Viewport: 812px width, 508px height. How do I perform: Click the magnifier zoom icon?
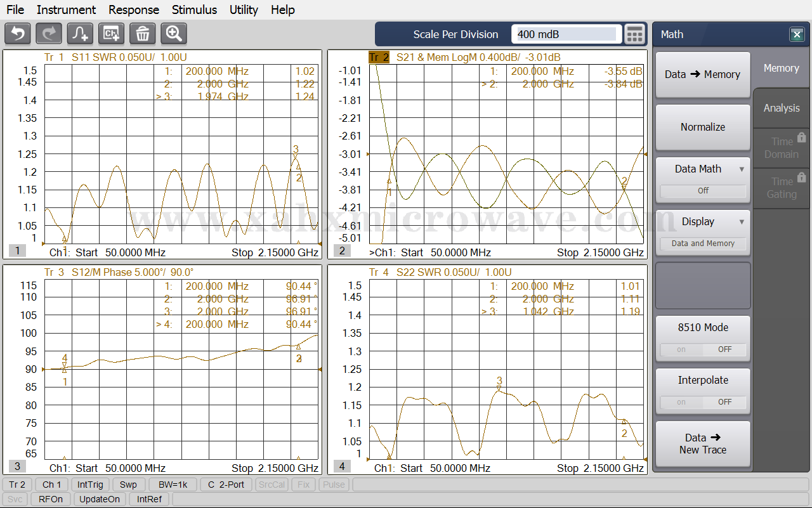pos(174,34)
